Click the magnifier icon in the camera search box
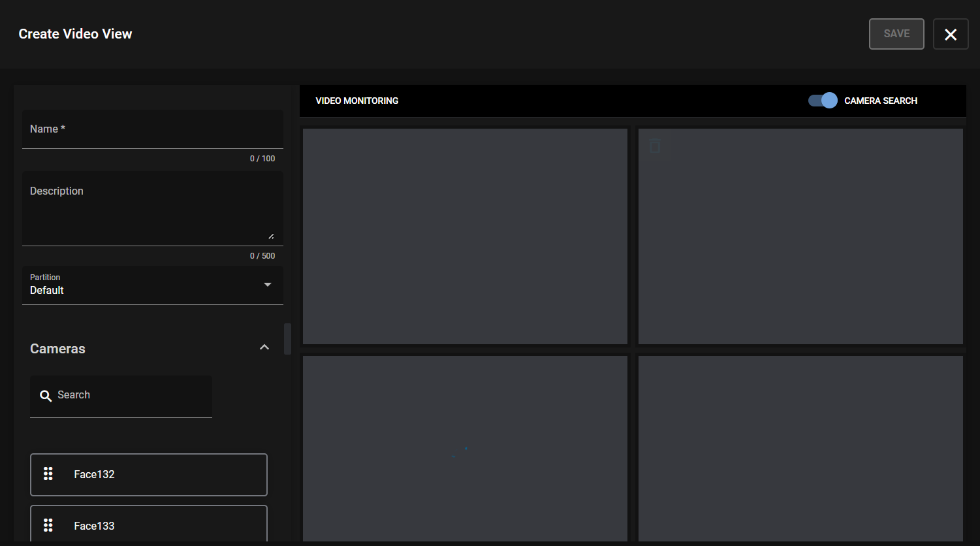Viewport: 980px width, 546px height. [46, 395]
